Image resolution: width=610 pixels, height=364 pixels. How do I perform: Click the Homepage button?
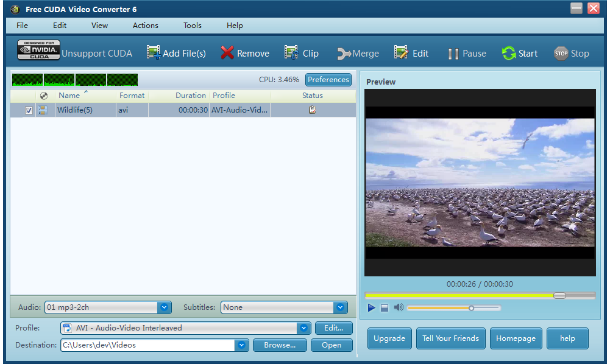[x=516, y=338]
